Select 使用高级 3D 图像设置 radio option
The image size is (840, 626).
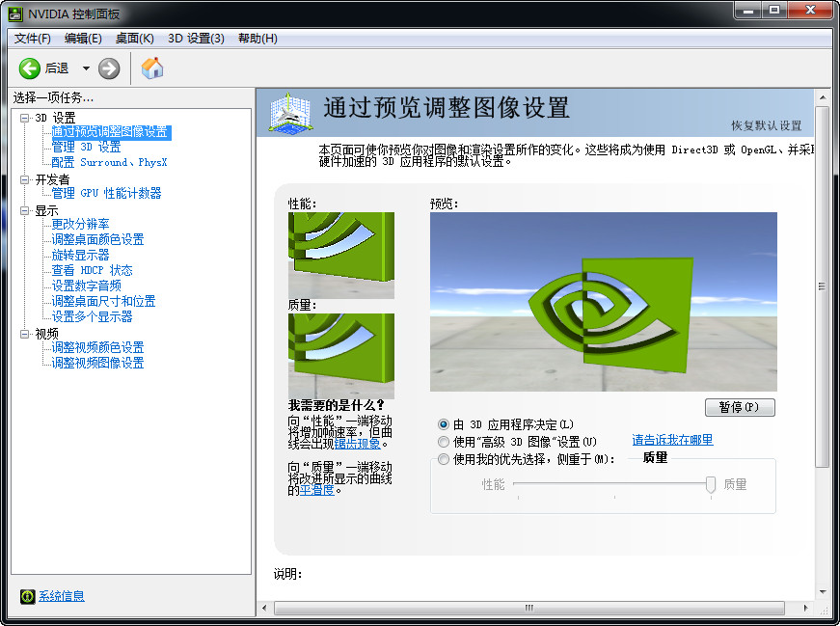click(x=443, y=442)
